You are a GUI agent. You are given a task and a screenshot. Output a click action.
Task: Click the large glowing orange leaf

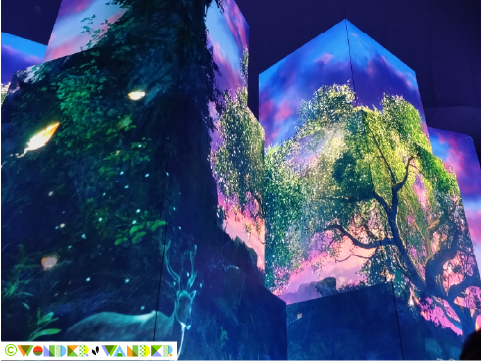pyautogui.click(x=42, y=137)
